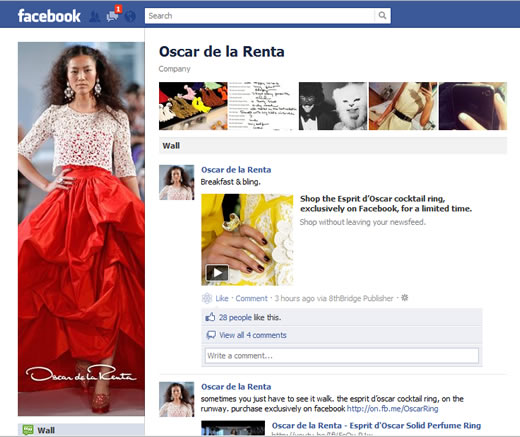
Task: Open the gear options icon on the post
Action: tap(404, 298)
